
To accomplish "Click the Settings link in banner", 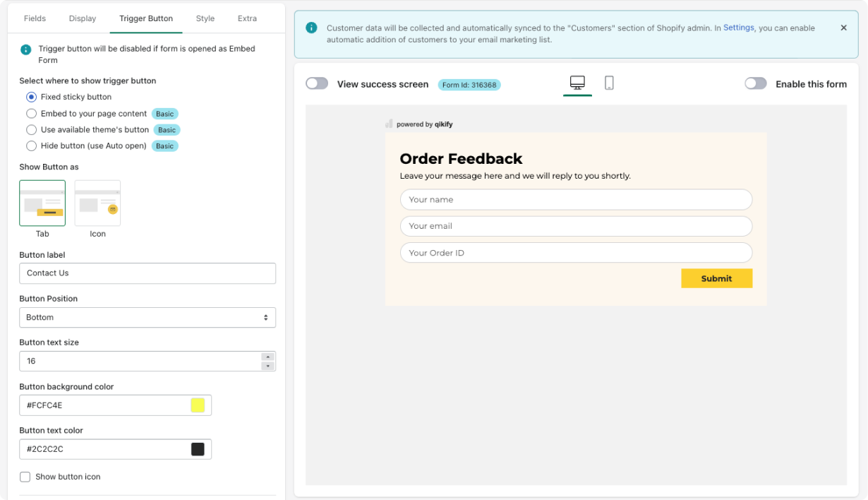I will 739,28.
